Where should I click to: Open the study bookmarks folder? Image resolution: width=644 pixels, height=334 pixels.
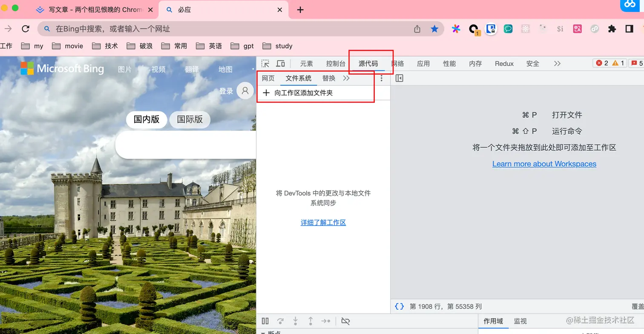point(277,46)
